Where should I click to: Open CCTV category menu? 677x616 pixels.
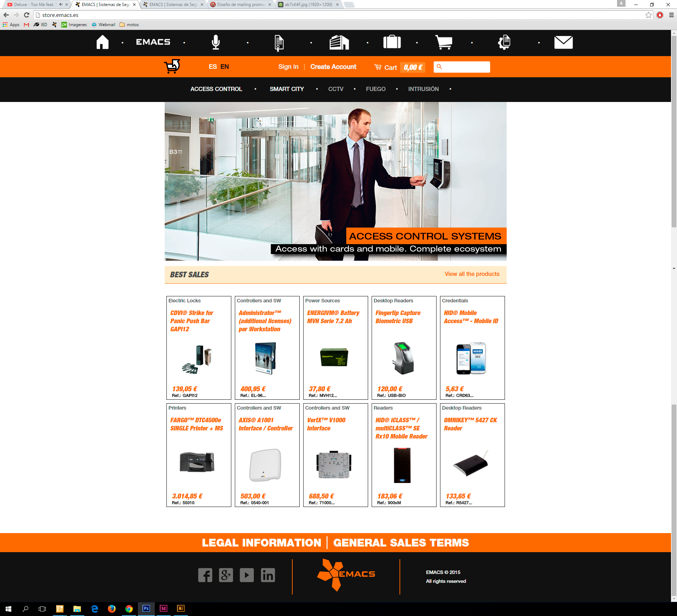pos(336,89)
